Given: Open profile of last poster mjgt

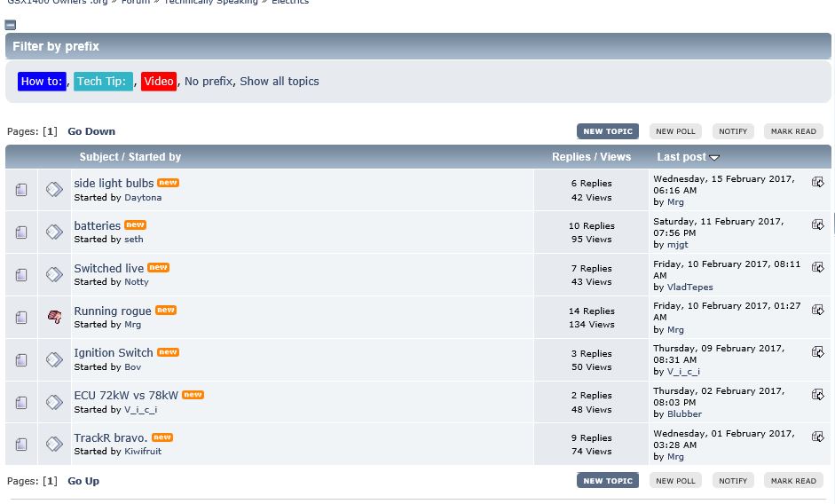Looking at the screenshot, I should click(677, 245).
